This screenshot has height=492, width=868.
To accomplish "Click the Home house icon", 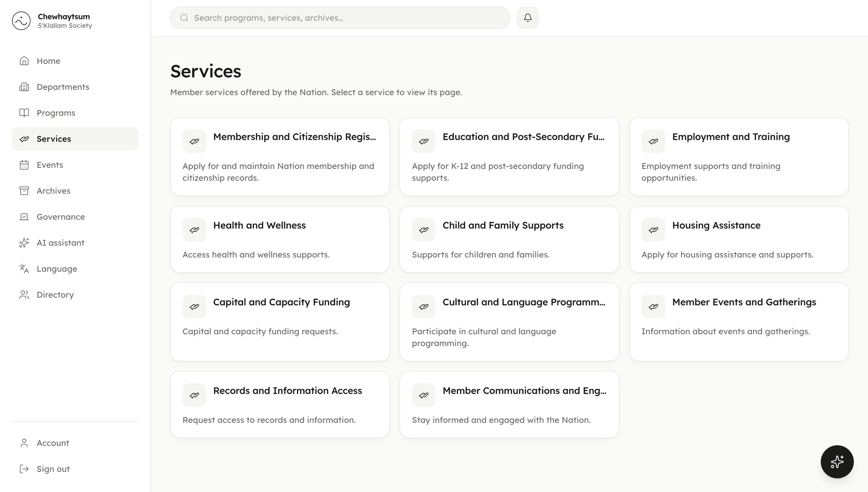I will (x=24, y=61).
